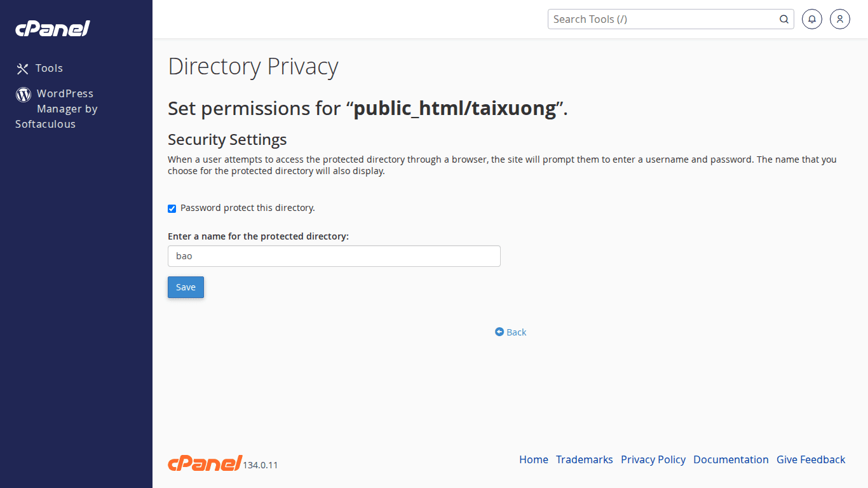Open the notifications bell

[812, 19]
